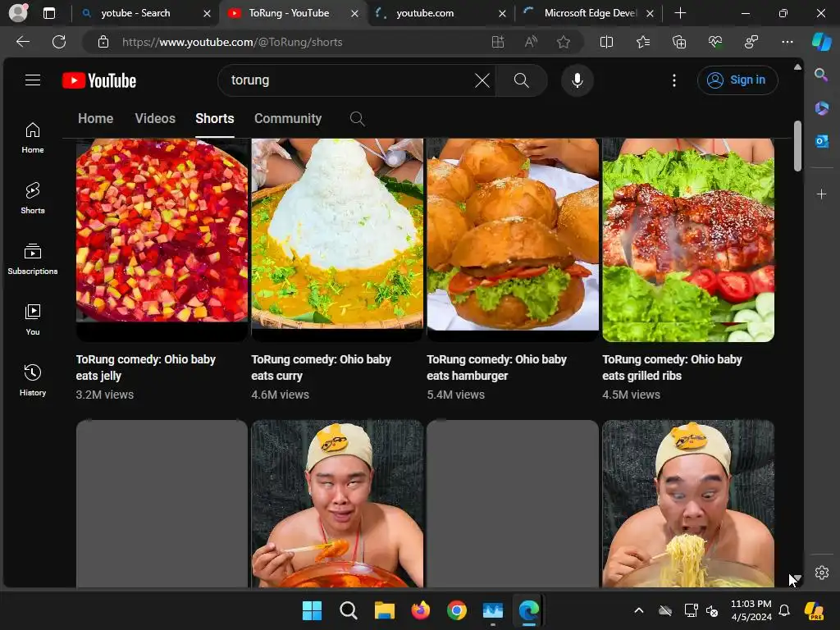Open notifications bell in taskbar
The width and height of the screenshot is (840, 630).
(x=784, y=610)
